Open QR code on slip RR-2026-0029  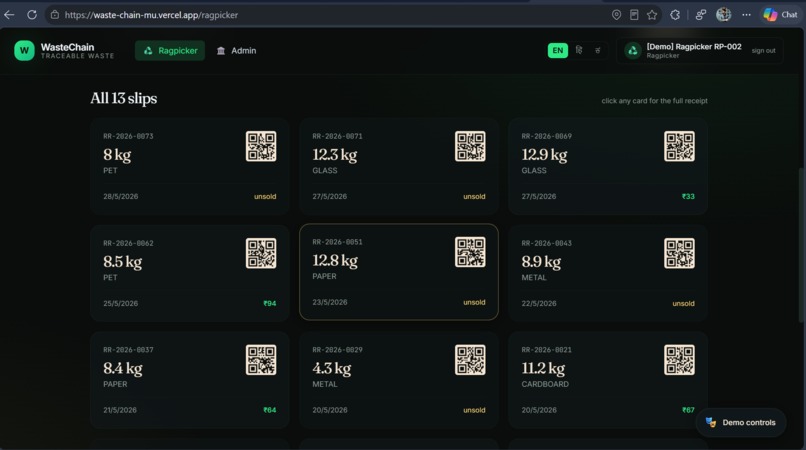tap(470, 359)
